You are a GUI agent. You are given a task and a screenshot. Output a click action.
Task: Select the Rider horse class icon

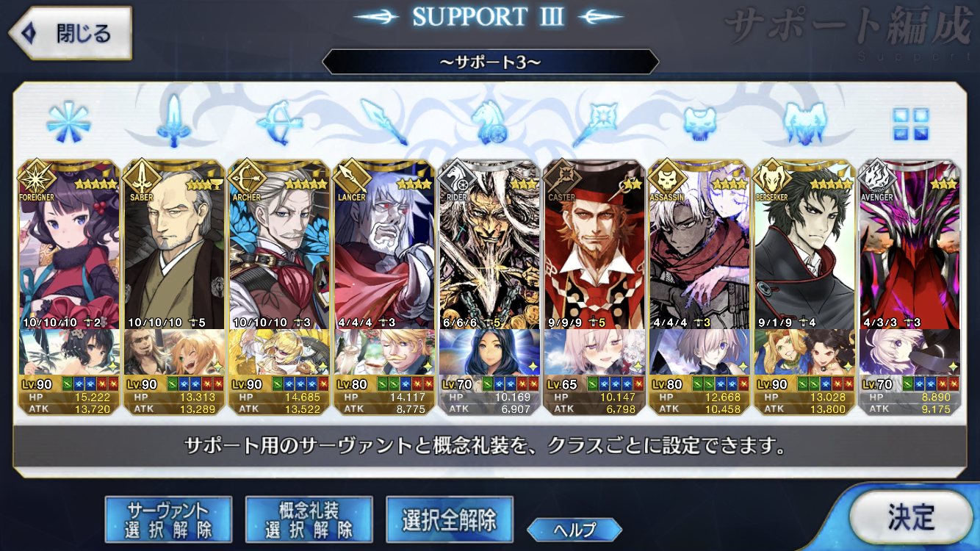[489, 121]
